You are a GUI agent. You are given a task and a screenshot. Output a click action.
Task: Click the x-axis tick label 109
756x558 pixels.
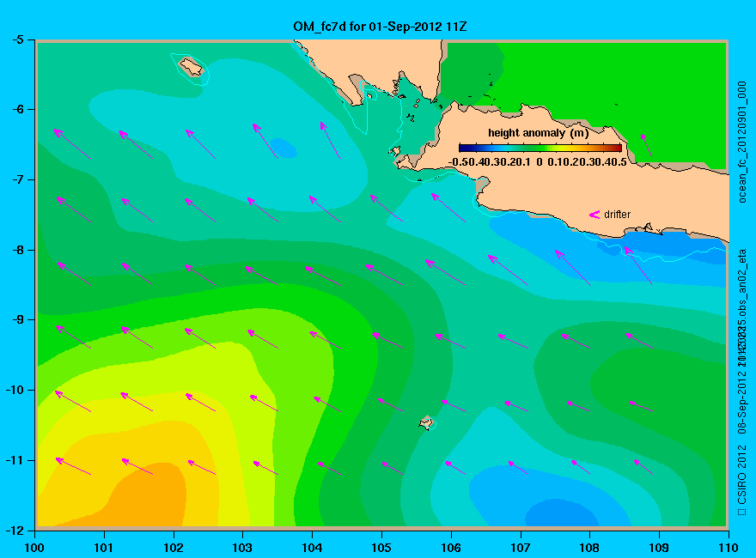(659, 548)
